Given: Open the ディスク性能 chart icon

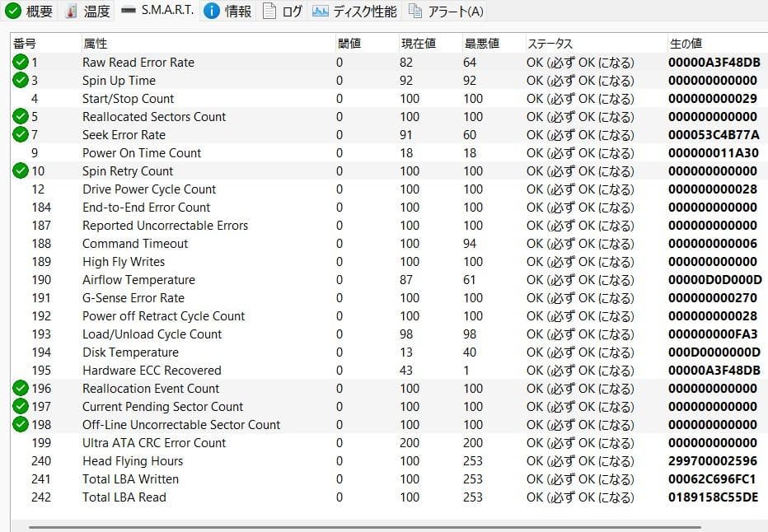Looking at the screenshot, I should coord(318,12).
